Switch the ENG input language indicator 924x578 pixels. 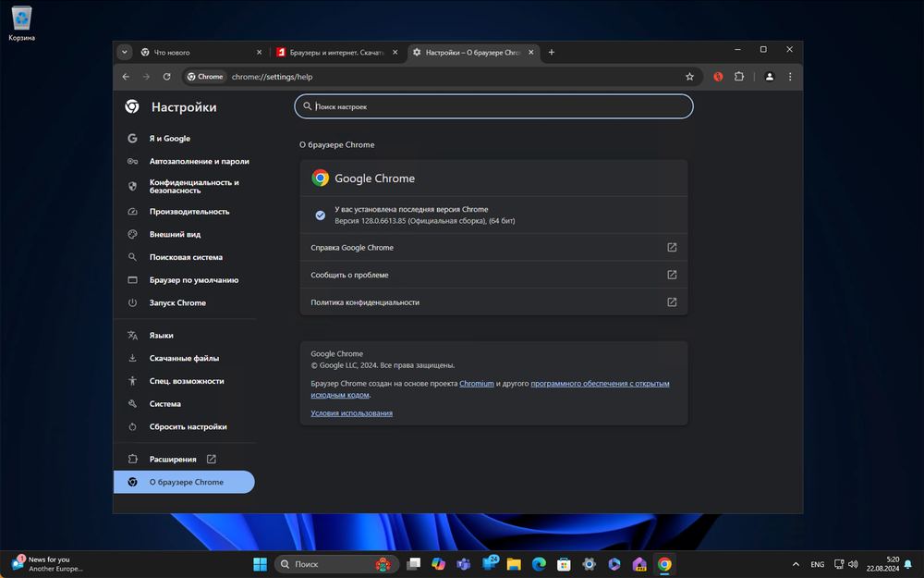click(818, 564)
